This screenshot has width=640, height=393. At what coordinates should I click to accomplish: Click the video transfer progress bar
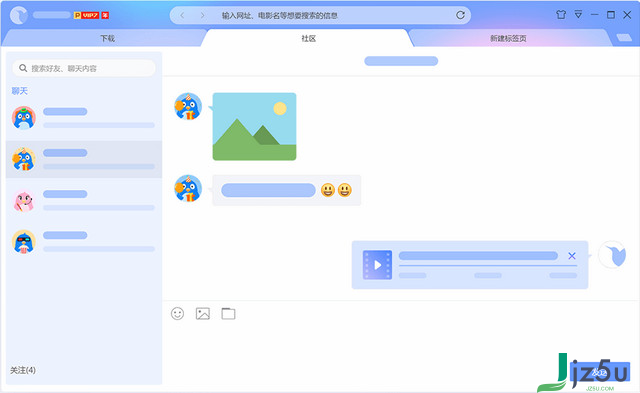(488, 266)
